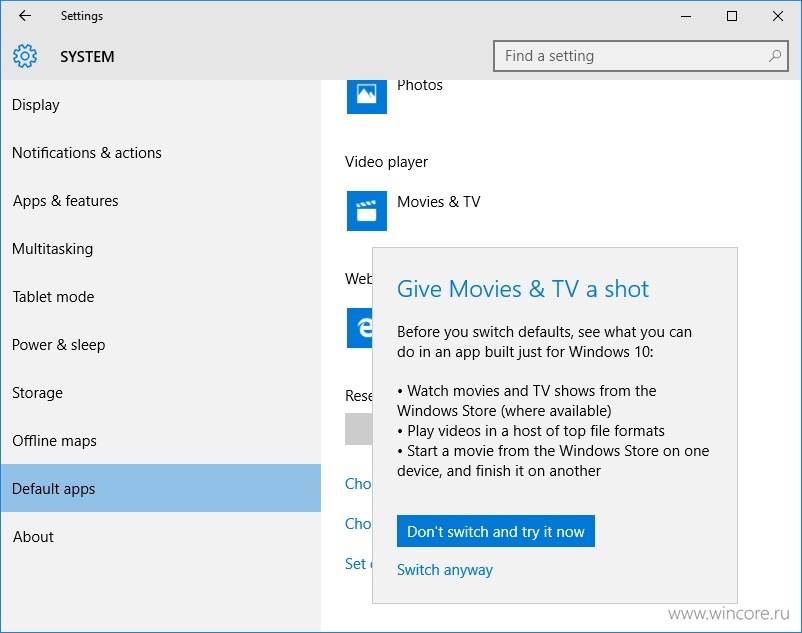Click the Edge browser icon
Screen dimensions: 802x633
pyautogui.click(x=360, y=328)
